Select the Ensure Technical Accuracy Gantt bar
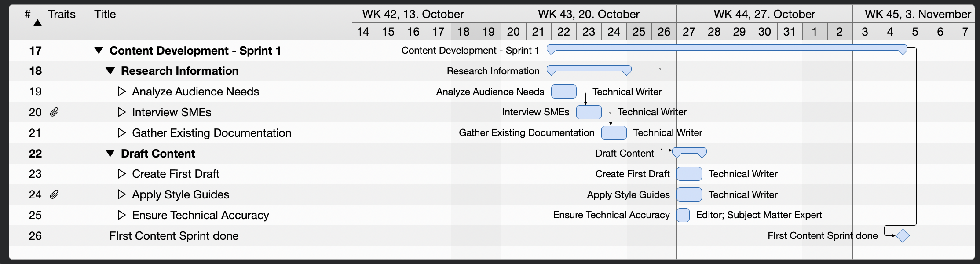This screenshot has height=264, width=980. click(683, 215)
